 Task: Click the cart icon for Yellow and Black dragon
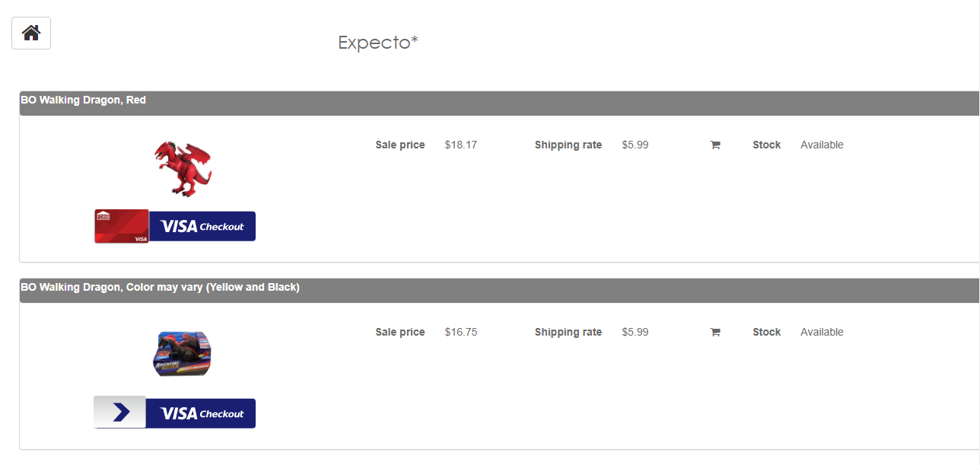click(715, 333)
